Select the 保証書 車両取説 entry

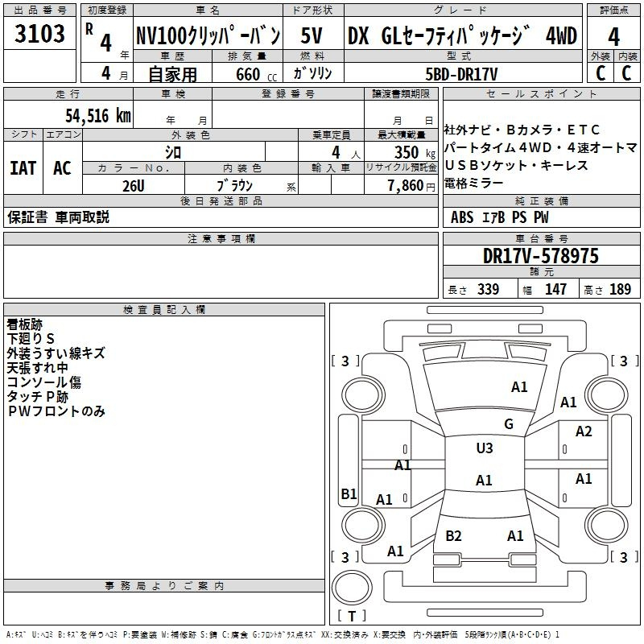pos(58,217)
